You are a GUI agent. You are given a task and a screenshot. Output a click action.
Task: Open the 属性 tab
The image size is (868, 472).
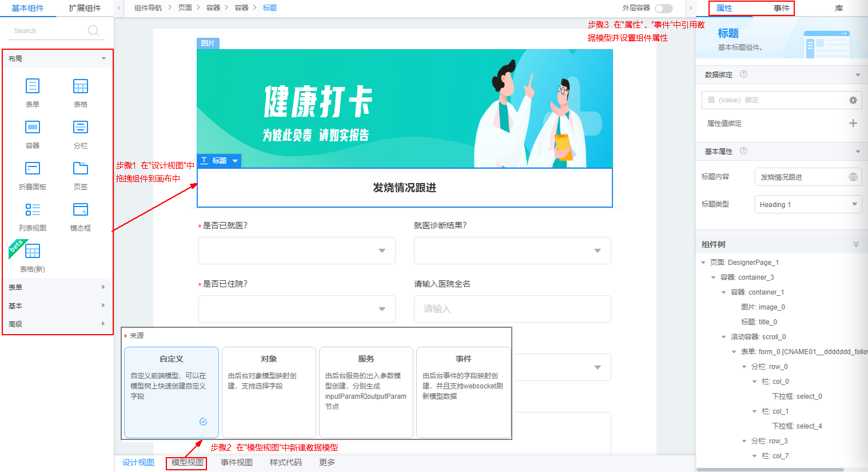724,8
